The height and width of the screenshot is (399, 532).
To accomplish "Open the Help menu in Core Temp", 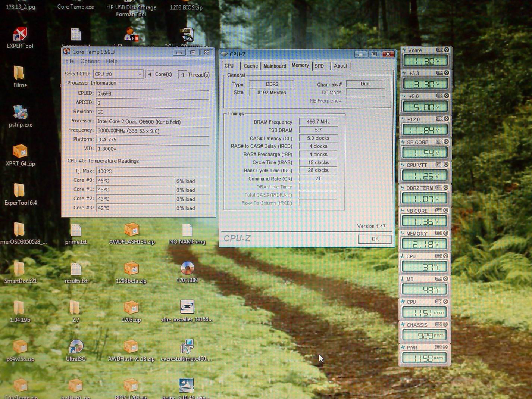I will (x=112, y=61).
